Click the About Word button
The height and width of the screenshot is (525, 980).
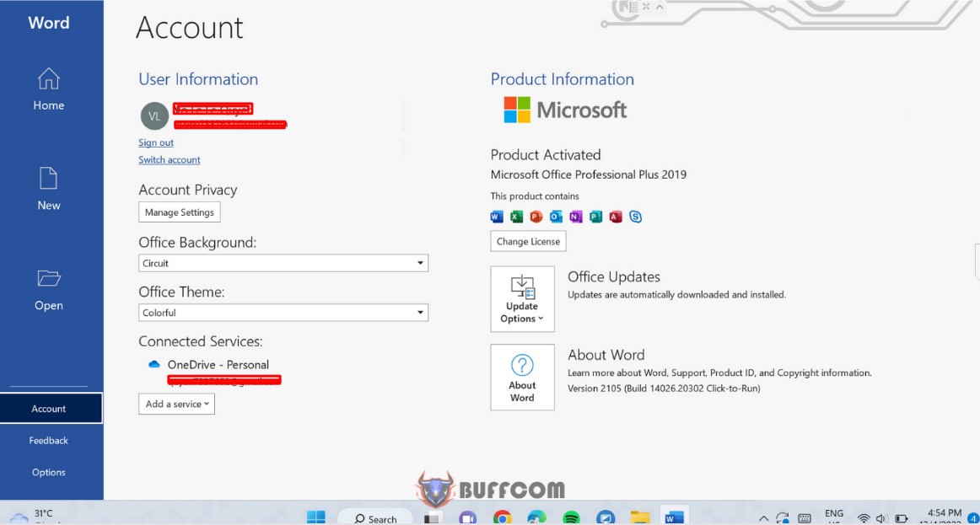coord(523,377)
